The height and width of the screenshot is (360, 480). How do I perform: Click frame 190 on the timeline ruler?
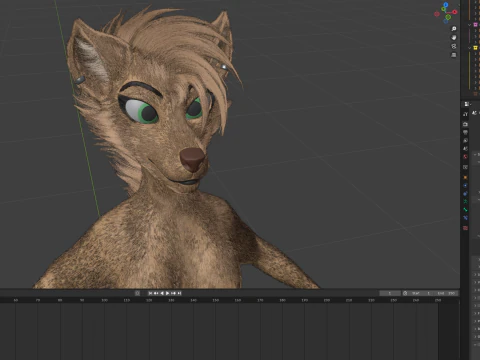(304, 300)
